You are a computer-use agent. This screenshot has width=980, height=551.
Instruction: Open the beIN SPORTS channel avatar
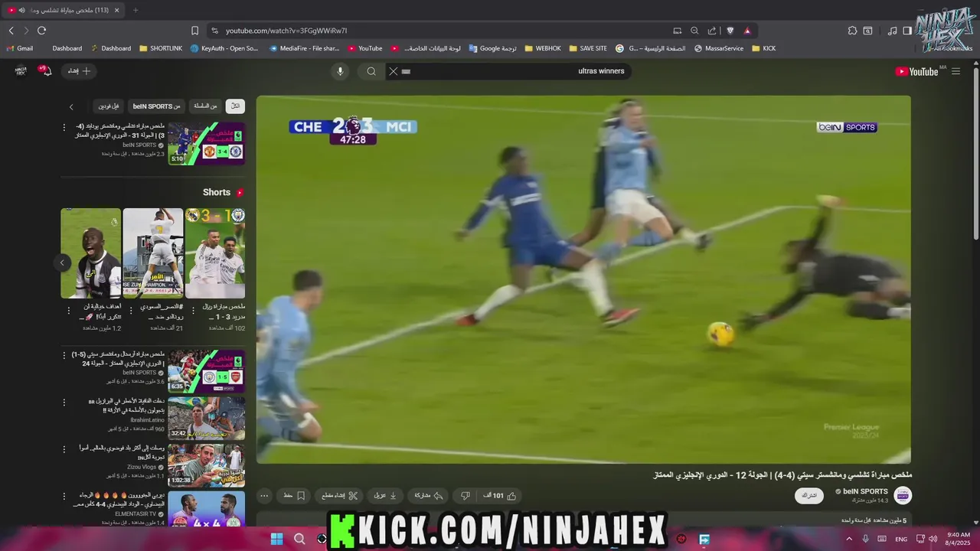pyautogui.click(x=903, y=495)
